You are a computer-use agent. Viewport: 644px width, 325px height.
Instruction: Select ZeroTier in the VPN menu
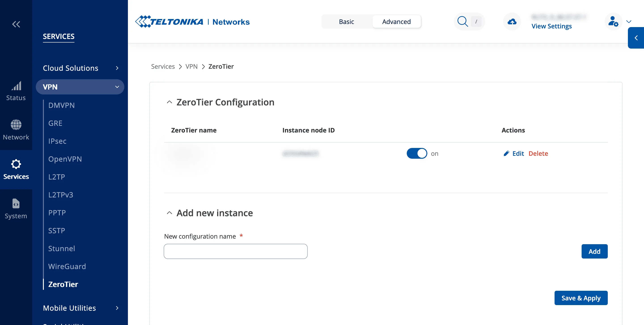pos(63,284)
